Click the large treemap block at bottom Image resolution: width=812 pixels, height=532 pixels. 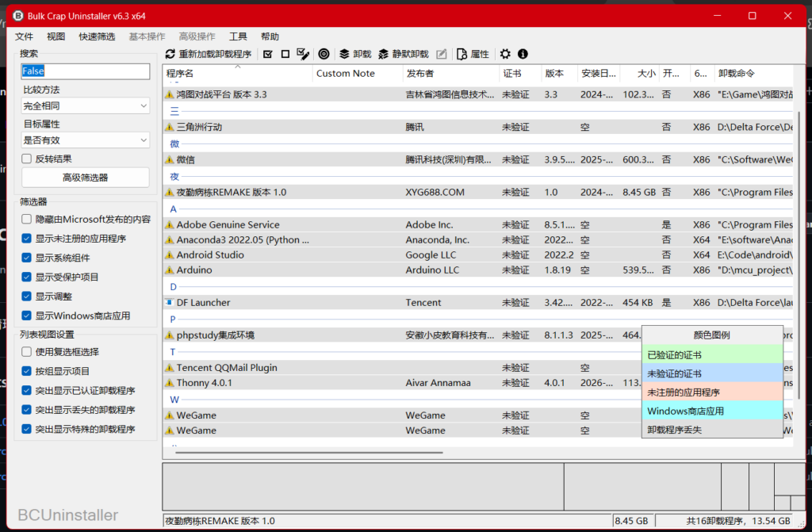click(x=363, y=487)
